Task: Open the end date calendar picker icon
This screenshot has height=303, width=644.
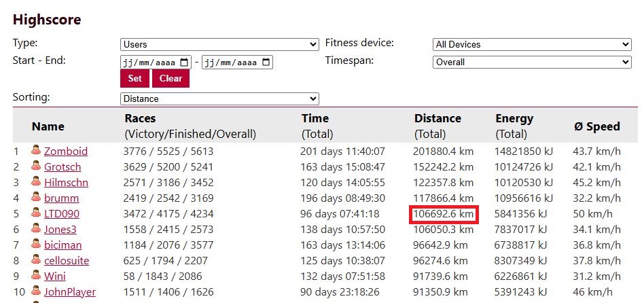Action: point(266,63)
